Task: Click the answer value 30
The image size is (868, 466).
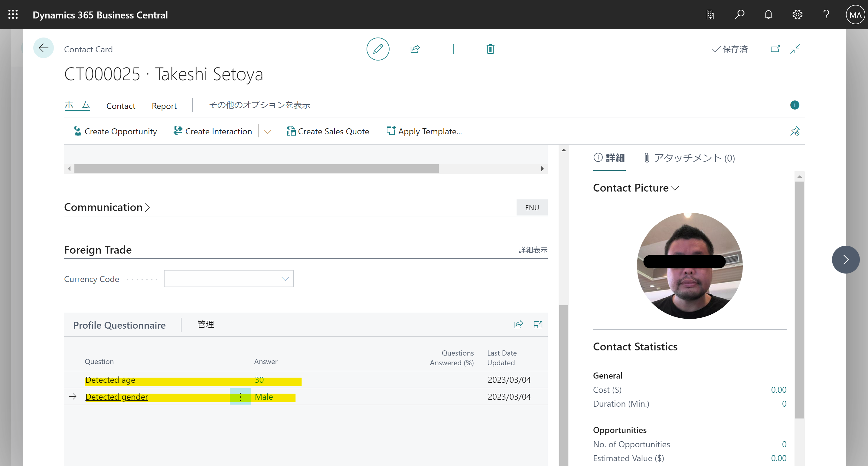Action: click(259, 380)
